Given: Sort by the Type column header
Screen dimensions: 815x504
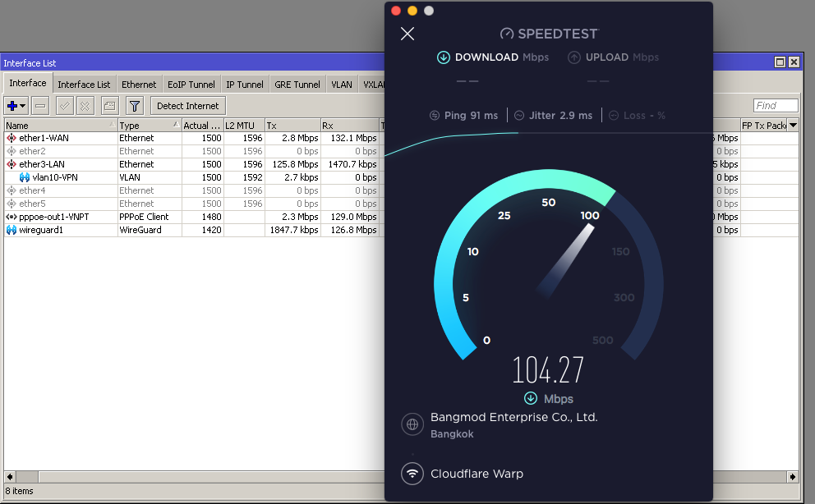Looking at the screenshot, I should pyautogui.click(x=150, y=125).
